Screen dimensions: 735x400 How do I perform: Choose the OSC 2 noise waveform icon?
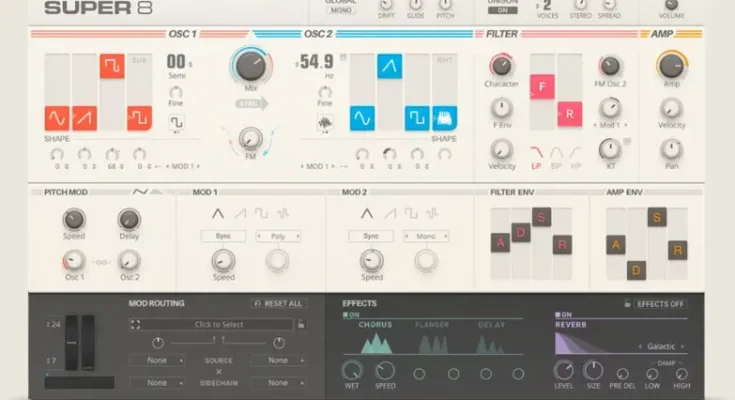click(x=325, y=123)
